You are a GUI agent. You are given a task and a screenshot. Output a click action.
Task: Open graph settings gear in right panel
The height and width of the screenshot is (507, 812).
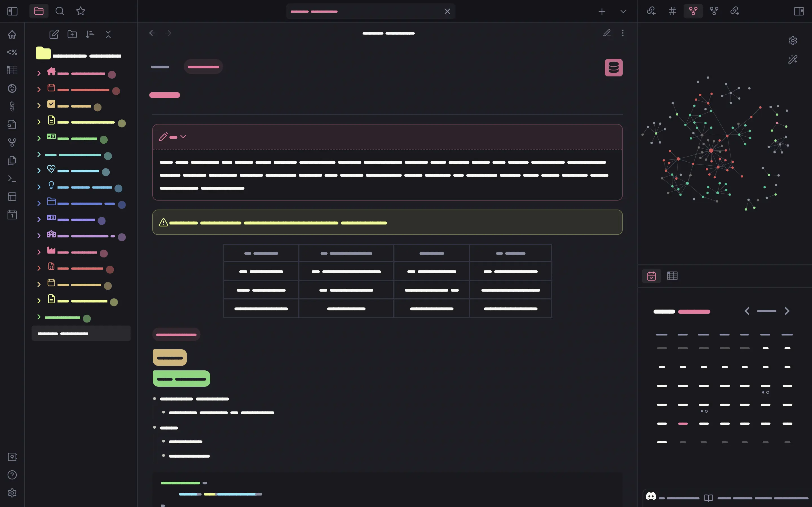(793, 41)
